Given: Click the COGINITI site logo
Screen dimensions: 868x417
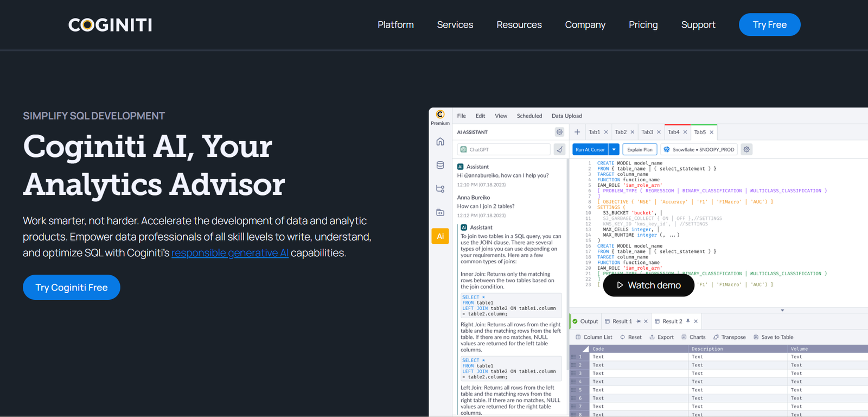Looking at the screenshot, I should coord(110,25).
